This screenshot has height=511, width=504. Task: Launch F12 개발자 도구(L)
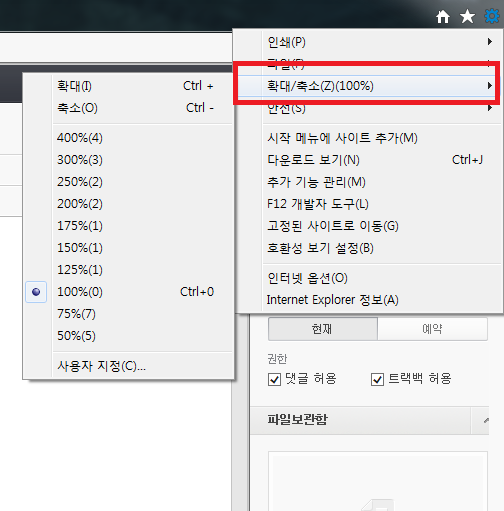[367, 204]
